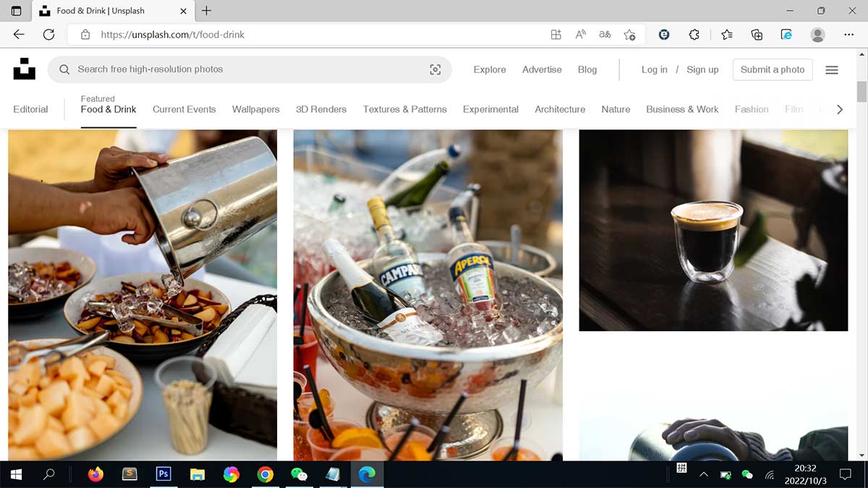The width and height of the screenshot is (868, 488).
Task: Open the Translate page icon
Action: click(x=605, y=34)
